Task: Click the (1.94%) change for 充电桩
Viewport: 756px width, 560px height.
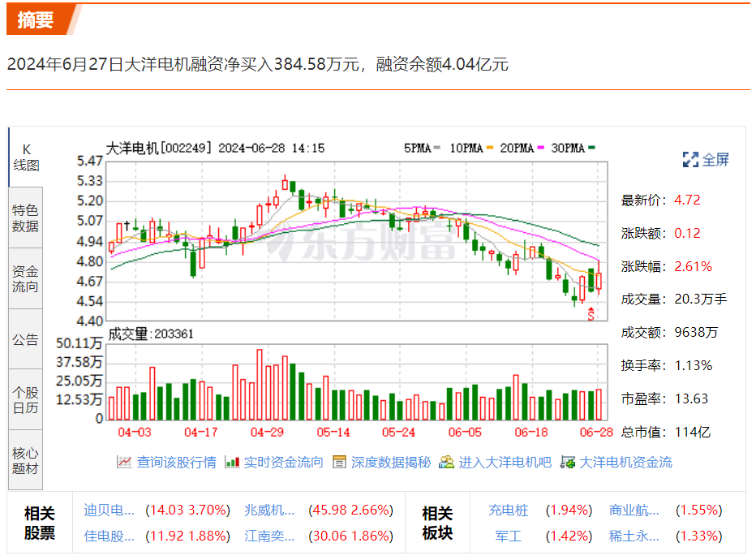Action: [x=569, y=510]
